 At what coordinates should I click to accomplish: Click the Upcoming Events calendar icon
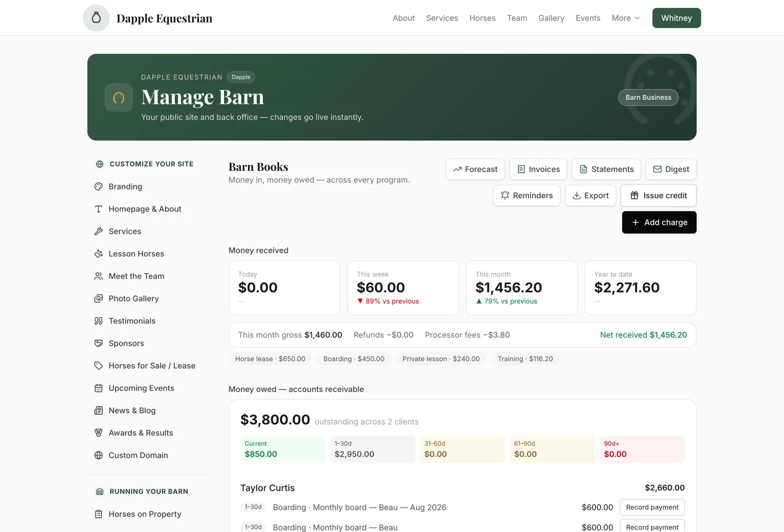[98, 388]
